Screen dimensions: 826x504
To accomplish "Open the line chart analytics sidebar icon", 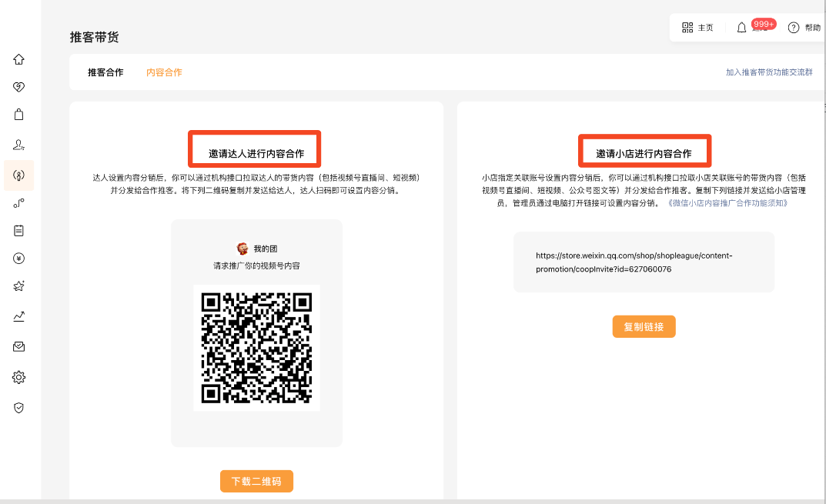I will 19,315.
